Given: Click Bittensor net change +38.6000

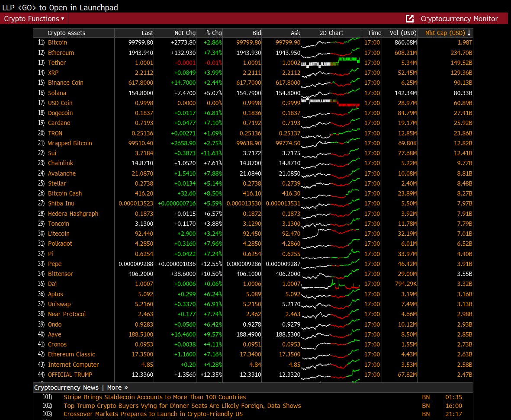Looking at the screenshot, I should [x=183, y=274].
